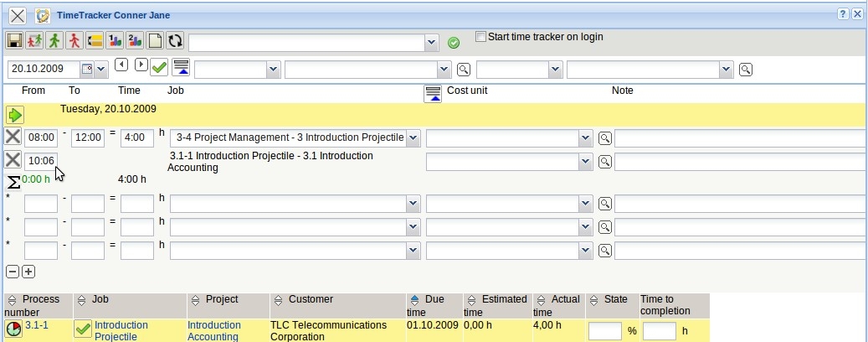Click the collapse icon next to Cost unit header
868x342 pixels.
tap(433, 94)
